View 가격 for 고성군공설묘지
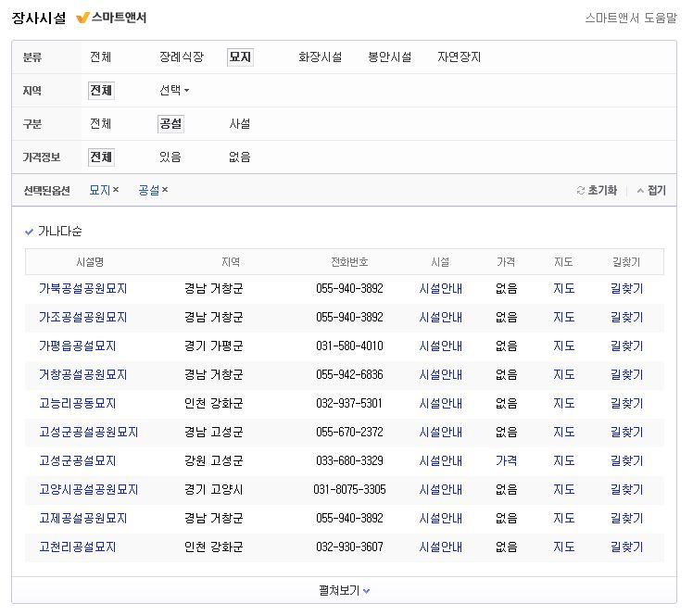 click(506, 461)
